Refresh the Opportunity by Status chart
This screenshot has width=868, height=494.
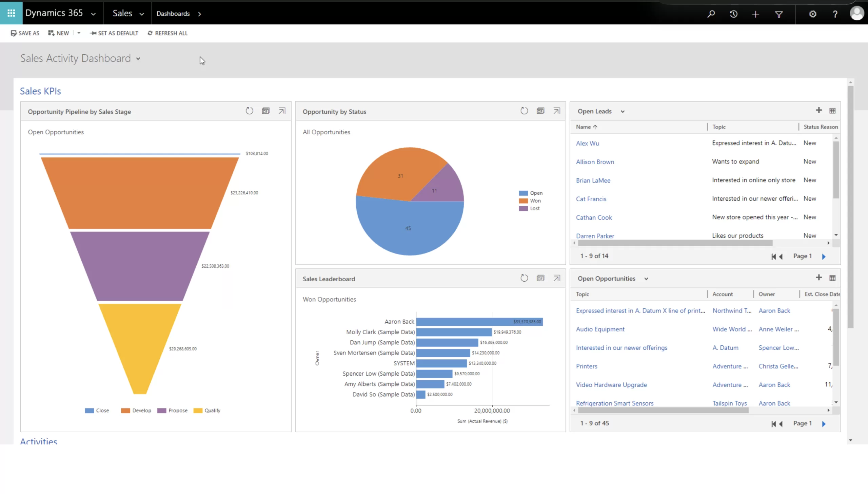click(x=524, y=111)
